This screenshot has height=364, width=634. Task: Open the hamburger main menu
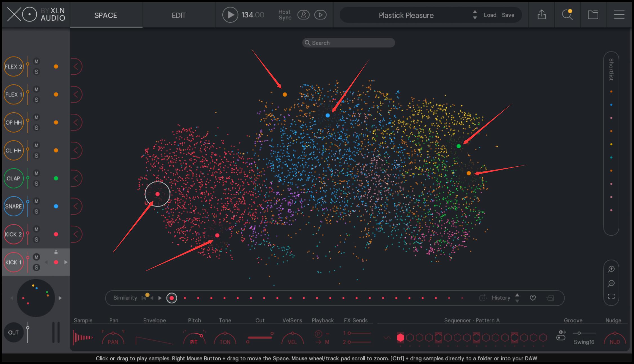pos(619,15)
